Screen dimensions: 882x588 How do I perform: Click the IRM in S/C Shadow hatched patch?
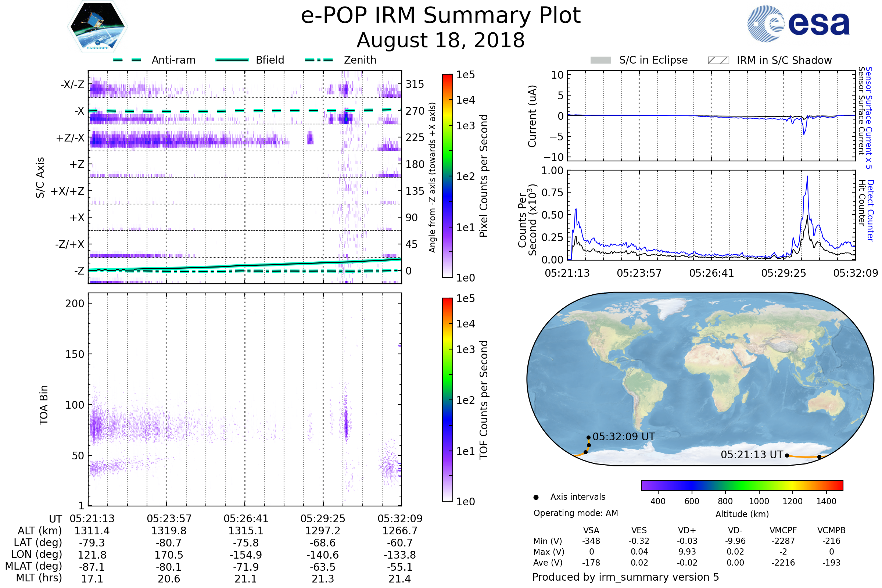coord(718,60)
